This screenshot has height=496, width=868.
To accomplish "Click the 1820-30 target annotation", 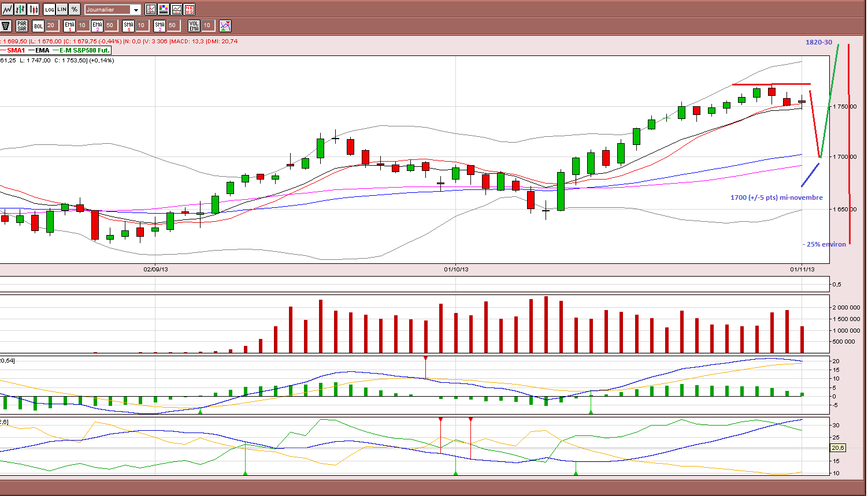I will pyautogui.click(x=819, y=42).
